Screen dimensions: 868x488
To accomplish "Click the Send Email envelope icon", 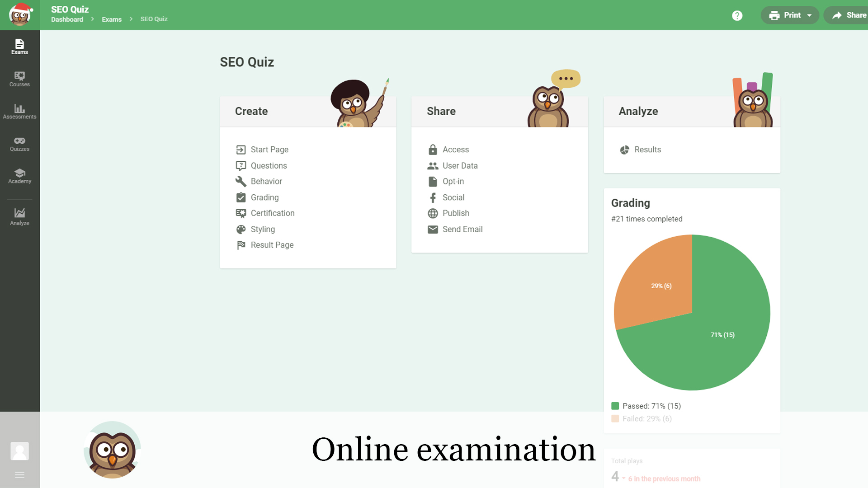I will point(433,230).
